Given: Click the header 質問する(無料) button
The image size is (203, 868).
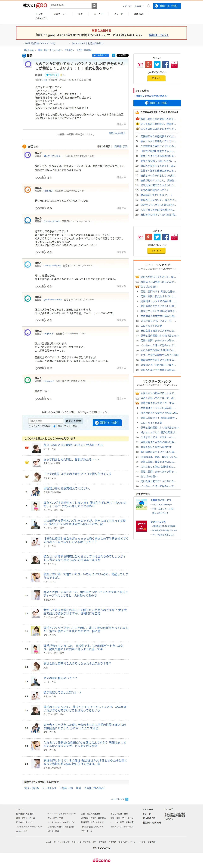Looking at the screenshot, I should [x=167, y=6].
